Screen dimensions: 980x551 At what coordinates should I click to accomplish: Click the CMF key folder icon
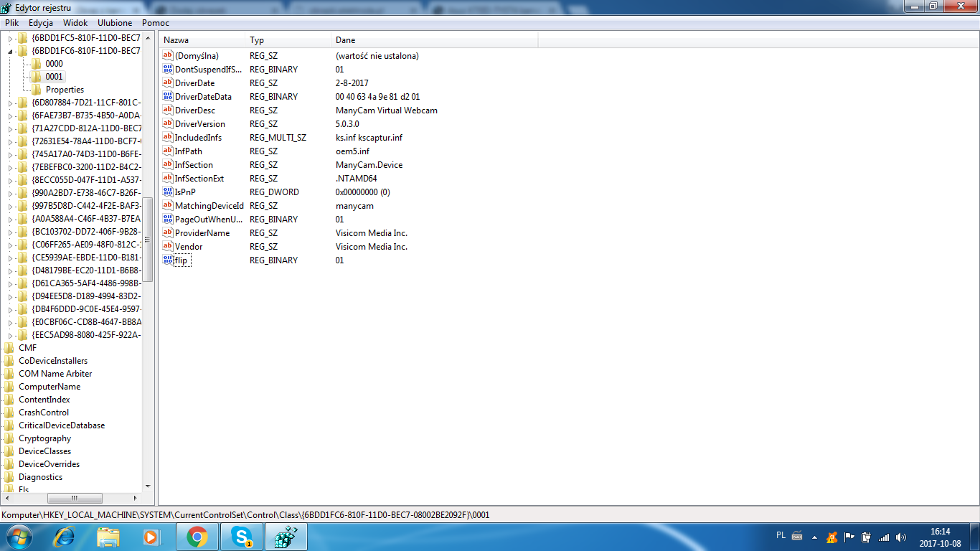[9, 348]
